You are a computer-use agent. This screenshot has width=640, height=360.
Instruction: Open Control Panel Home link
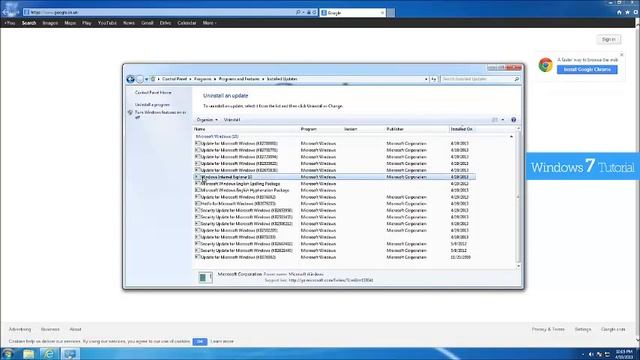(x=153, y=93)
